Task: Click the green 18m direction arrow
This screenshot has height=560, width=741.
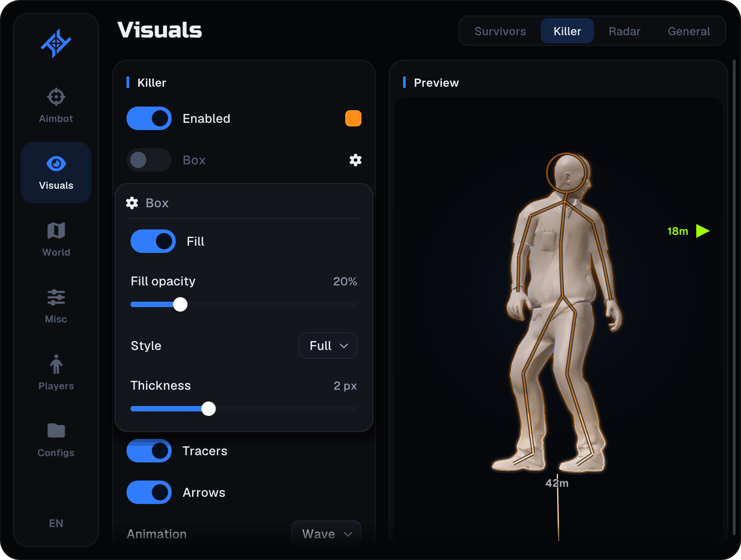Action: 703,231
